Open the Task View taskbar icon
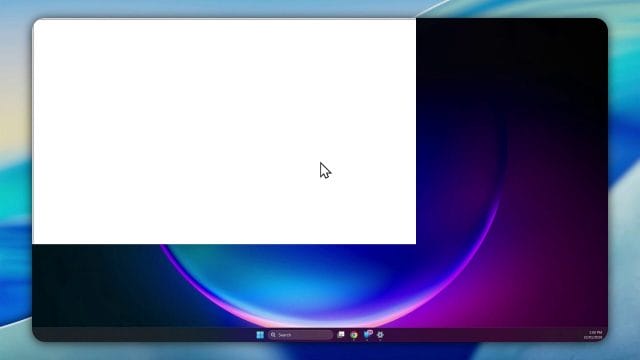 coord(340,335)
